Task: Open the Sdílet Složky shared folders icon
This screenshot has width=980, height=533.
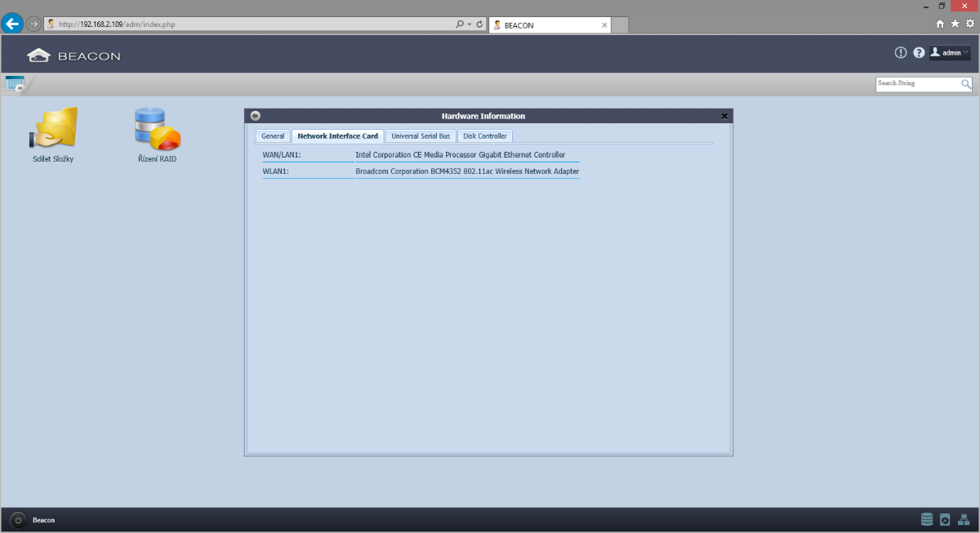Action: click(53, 129)
